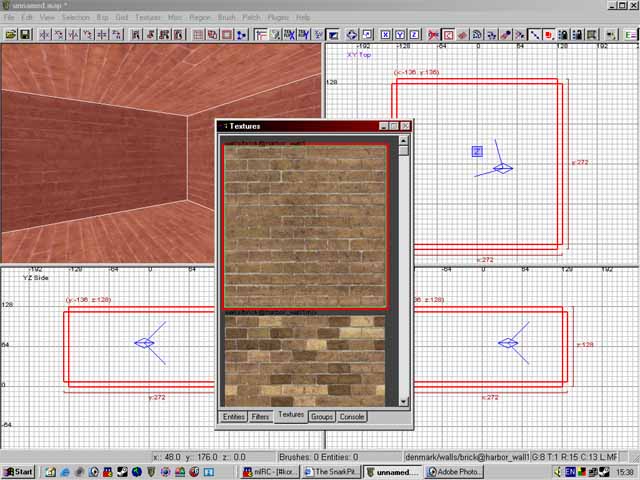Click the Textures window scrollbar down arrow
The height and width of the screenshot is (480, 640).
tap(403, 400)
